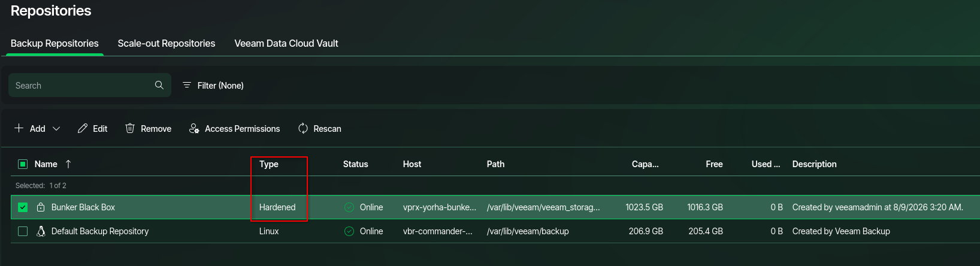Click the Created by veeamadmin description
Screen dimensions: 980x266
(878, 207)
